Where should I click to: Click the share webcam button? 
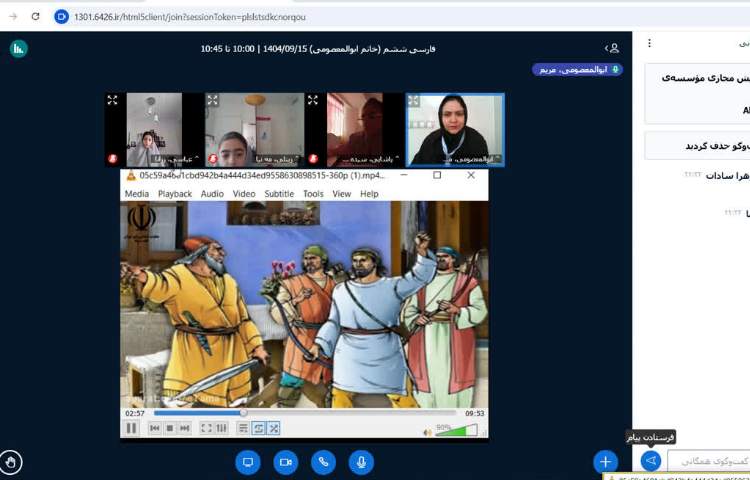(285, 461)
